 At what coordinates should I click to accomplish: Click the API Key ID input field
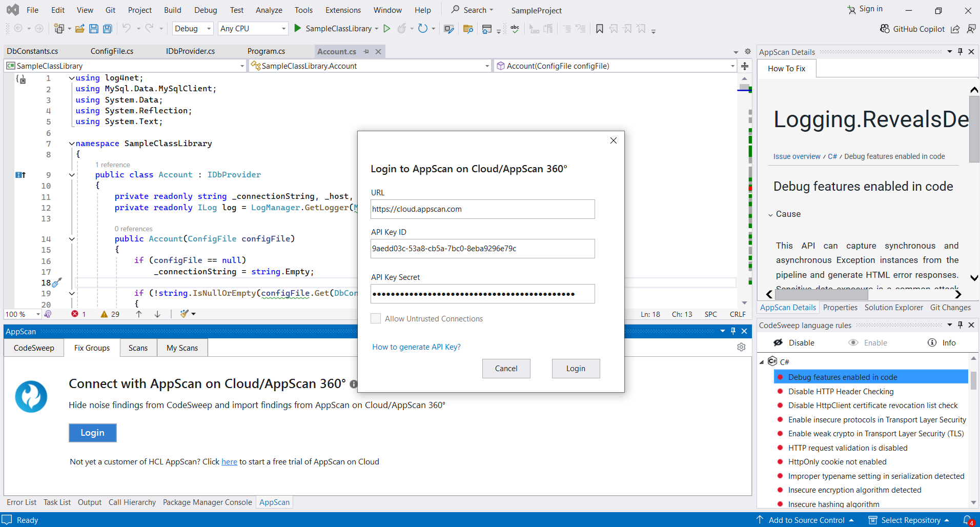(x=482, y=249)
